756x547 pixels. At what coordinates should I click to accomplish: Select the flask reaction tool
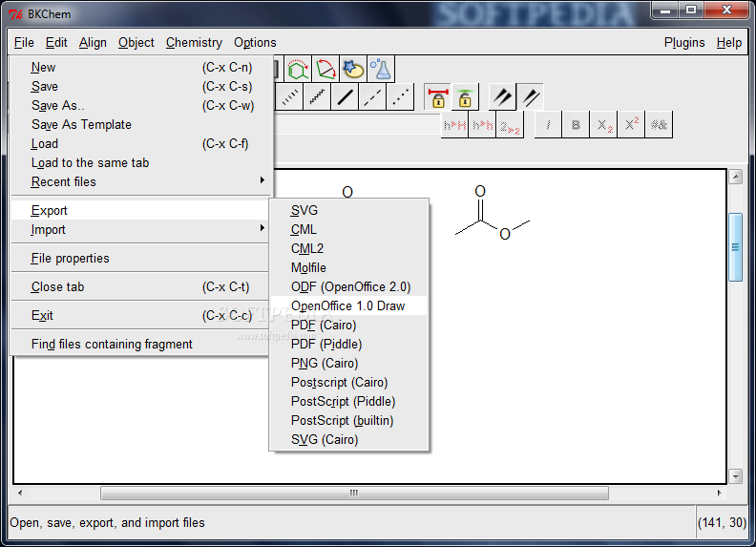[x=381, y=70]
